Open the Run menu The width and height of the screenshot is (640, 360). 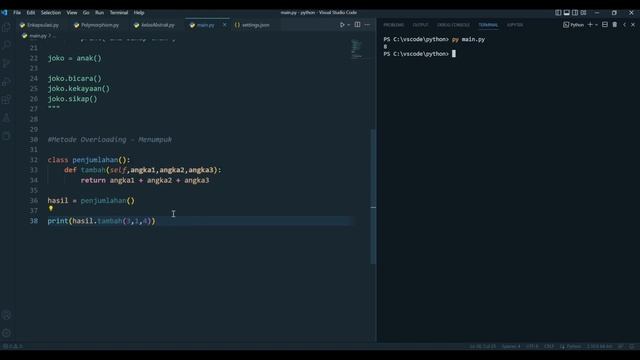point(99,13)
